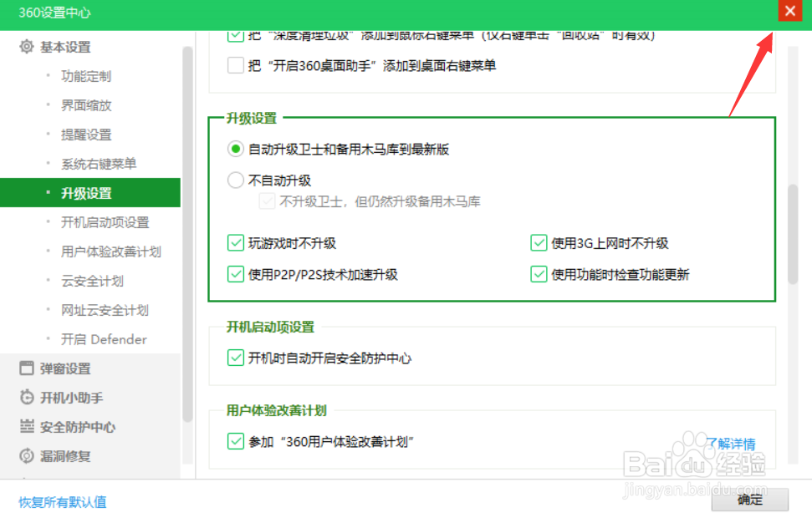
Task: Open 云安全计划 in the sidebar
Action: pyautogui.click(x=92, y=281)
